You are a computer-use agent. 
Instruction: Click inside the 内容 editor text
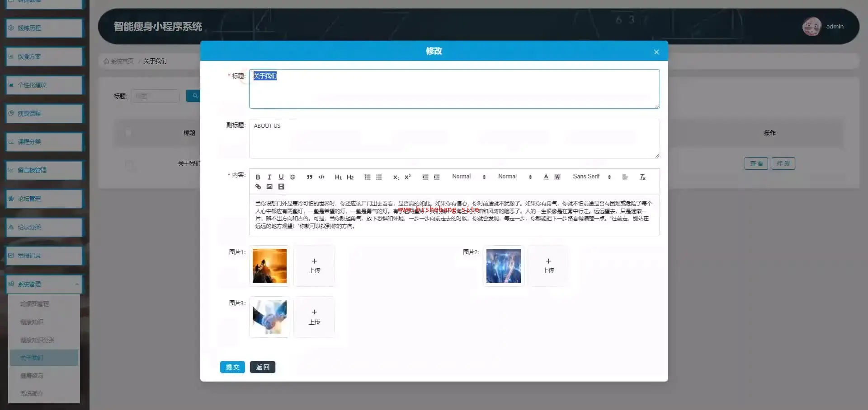click(454, 215)
